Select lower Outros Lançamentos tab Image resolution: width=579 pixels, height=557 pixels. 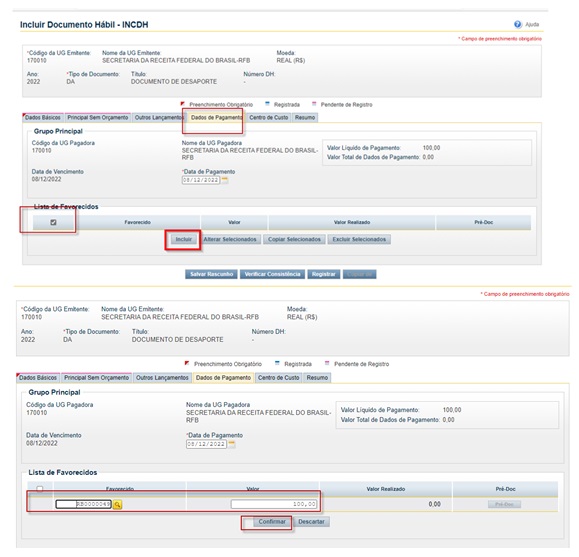click(x=162, y=378)
